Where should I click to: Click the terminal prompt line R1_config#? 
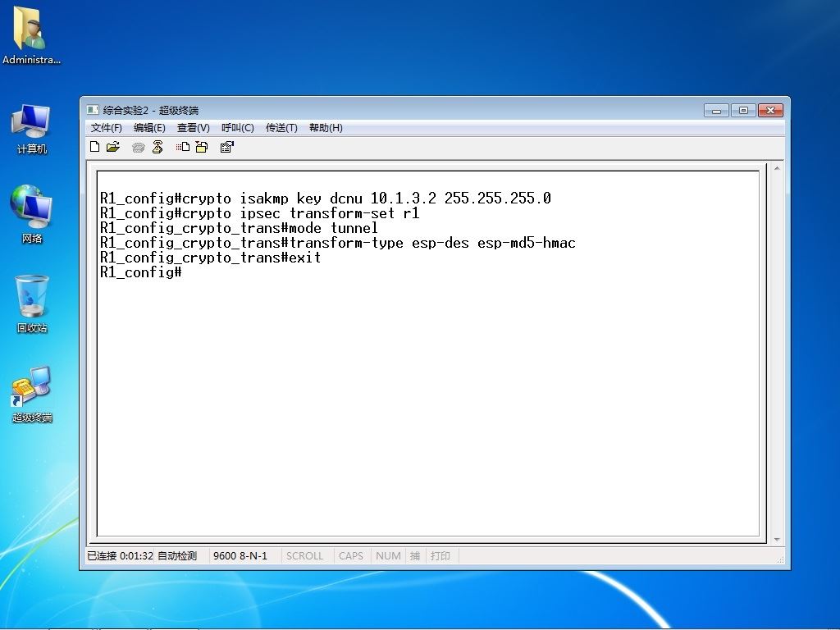click(x=141, y=272)
